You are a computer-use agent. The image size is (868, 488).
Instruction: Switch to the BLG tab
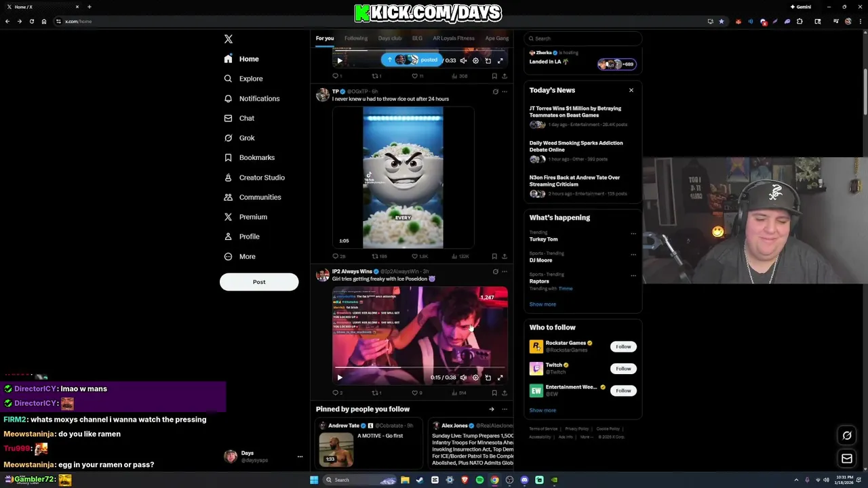click(417, 39)
